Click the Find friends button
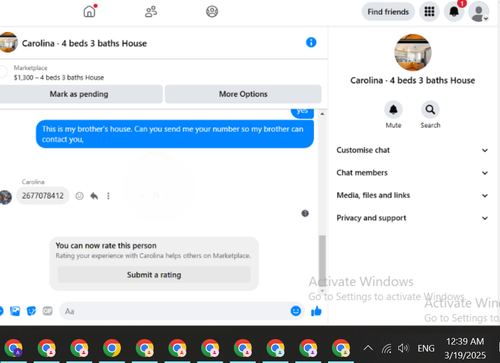500x363 pixels. [388, 12]
